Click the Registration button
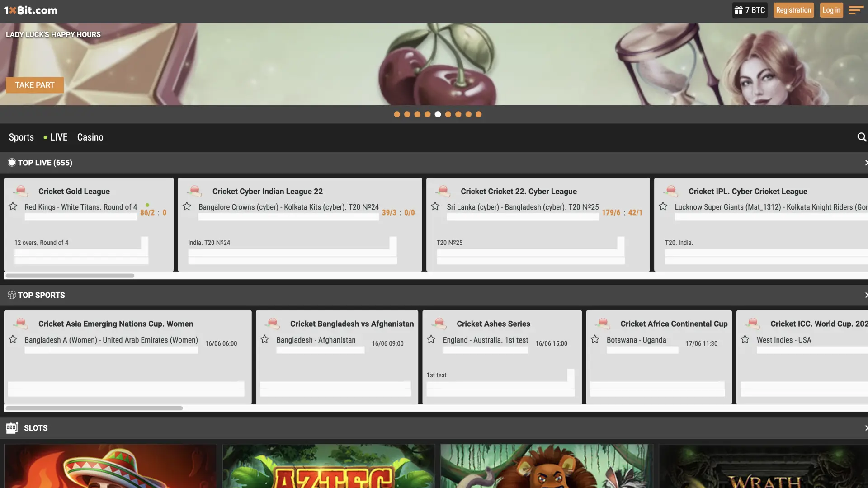868x488 pixels. click(793, 10)
